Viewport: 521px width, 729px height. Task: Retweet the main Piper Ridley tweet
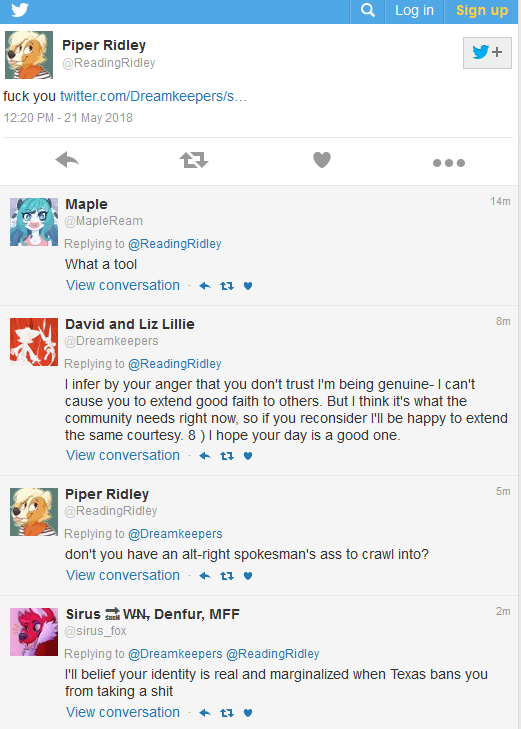(x=194, y=160)
